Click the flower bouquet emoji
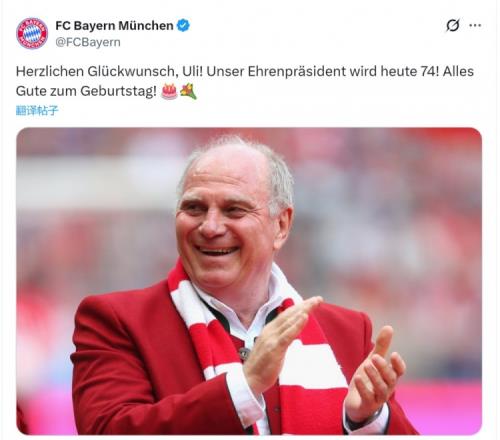Image resolution: width=500 pixels, height=440 pixels. 188,92
